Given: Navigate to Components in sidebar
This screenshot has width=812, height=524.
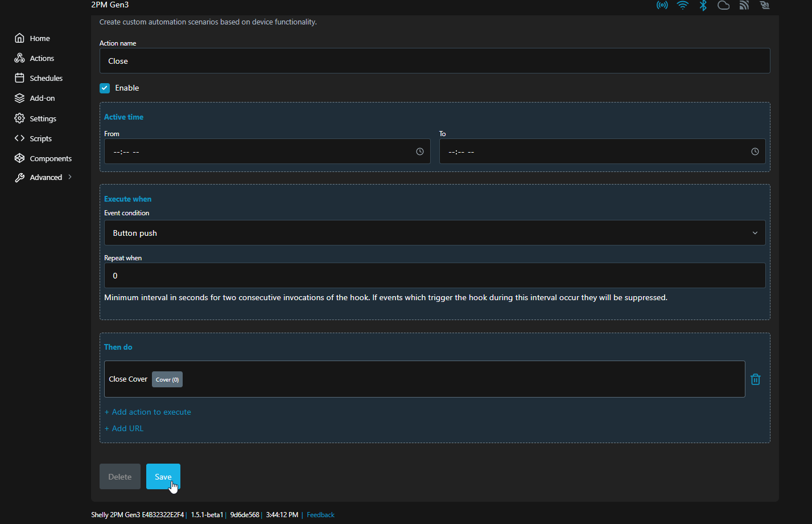Looking at the screenshot, I should [x=50, y=158].
